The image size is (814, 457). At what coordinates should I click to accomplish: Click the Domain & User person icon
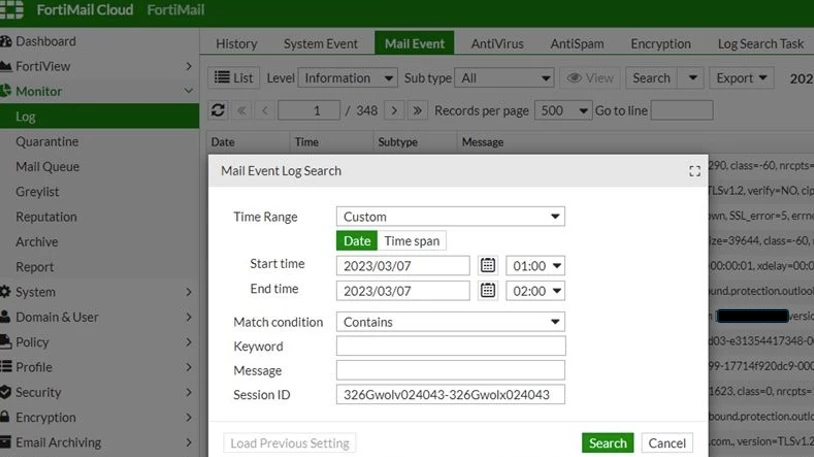(x=5, y=316)
